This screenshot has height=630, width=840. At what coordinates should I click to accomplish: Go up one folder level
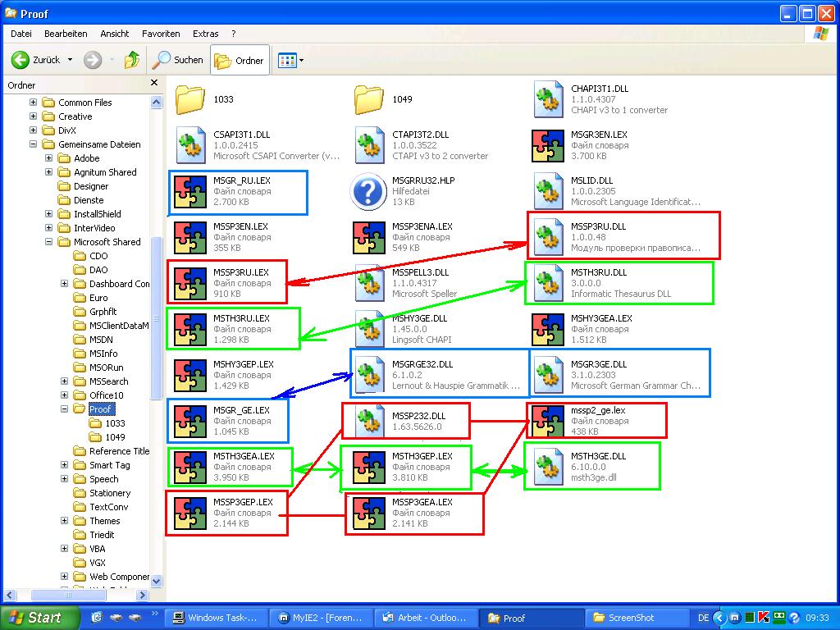click(x=132, y=60)
